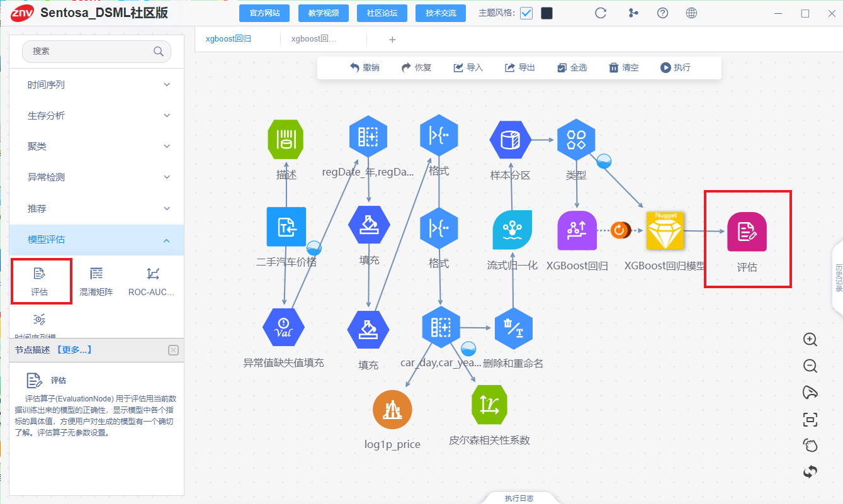Collapse the 模型评估 category
Viewport: 843px width, 504px height.
(x=97, y=240)
